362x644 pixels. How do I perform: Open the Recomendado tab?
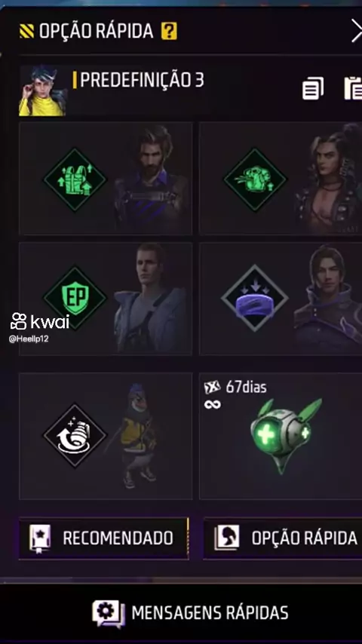point(103,538)
